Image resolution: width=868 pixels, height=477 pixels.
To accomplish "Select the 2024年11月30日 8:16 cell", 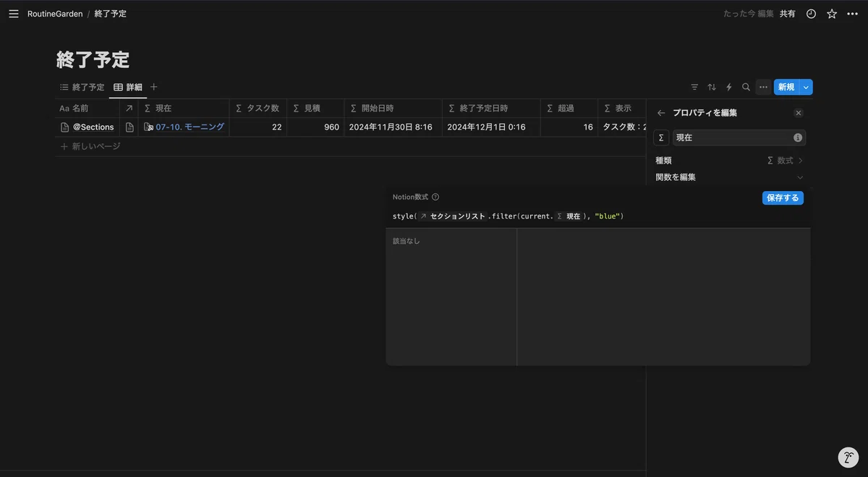I will tap(393, 127).
